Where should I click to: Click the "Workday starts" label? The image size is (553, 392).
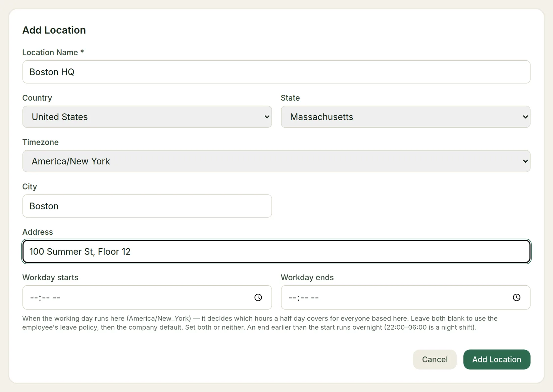pyautogui.click(x=50, y=278)
